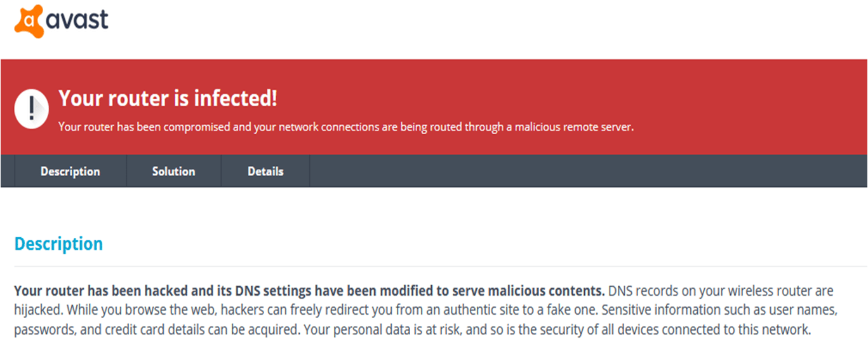Click the exclamation warning circle icon
This screenshot has width=868, height=351.
point(32,109)
